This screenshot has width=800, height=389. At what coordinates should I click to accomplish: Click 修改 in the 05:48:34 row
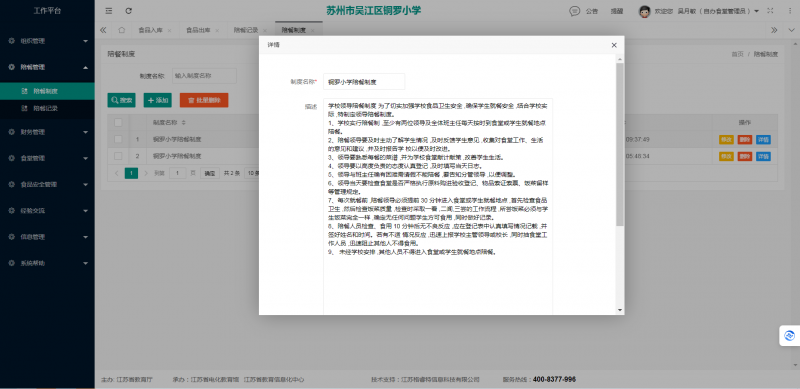[x=726, y=156]
